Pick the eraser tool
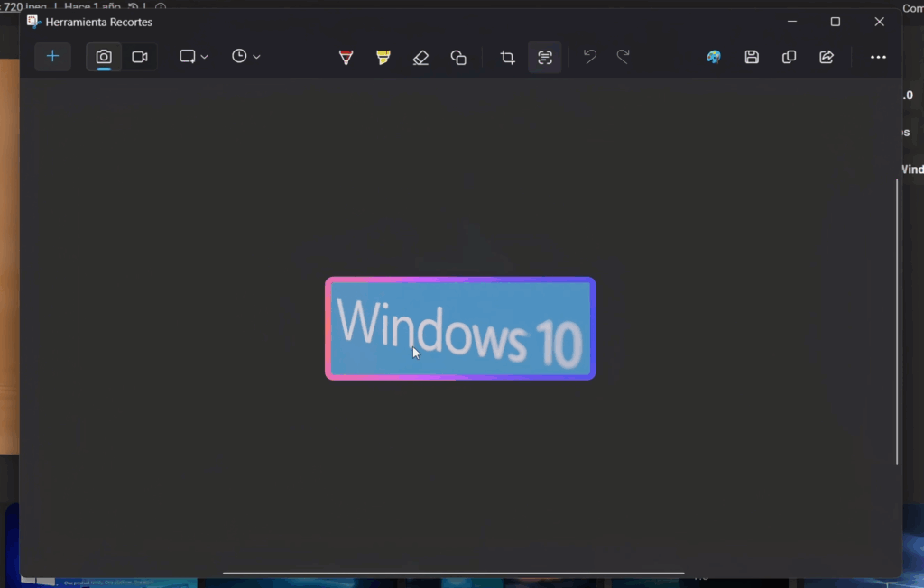This screenshot has width=924, height=588. 420,58
